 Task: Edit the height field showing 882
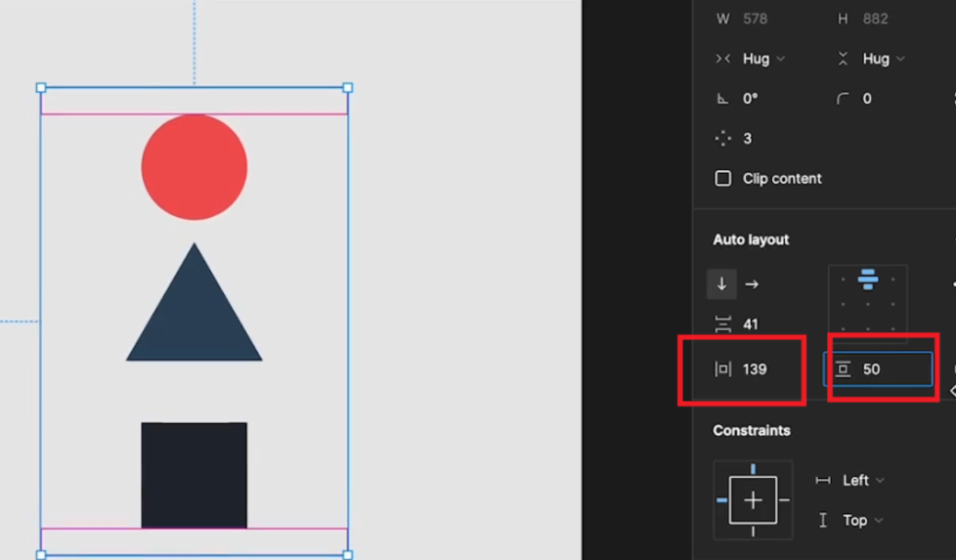point(875,19)
